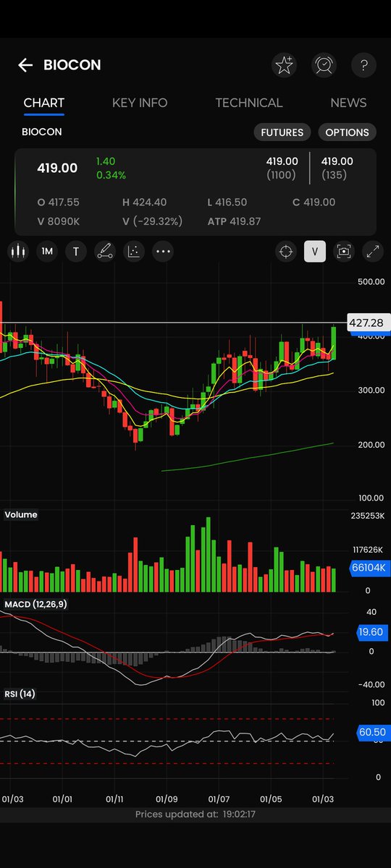Tap the Prices updated at timestamp
The height and width of the screenshot is (868, 391).
tap(195, 814)
